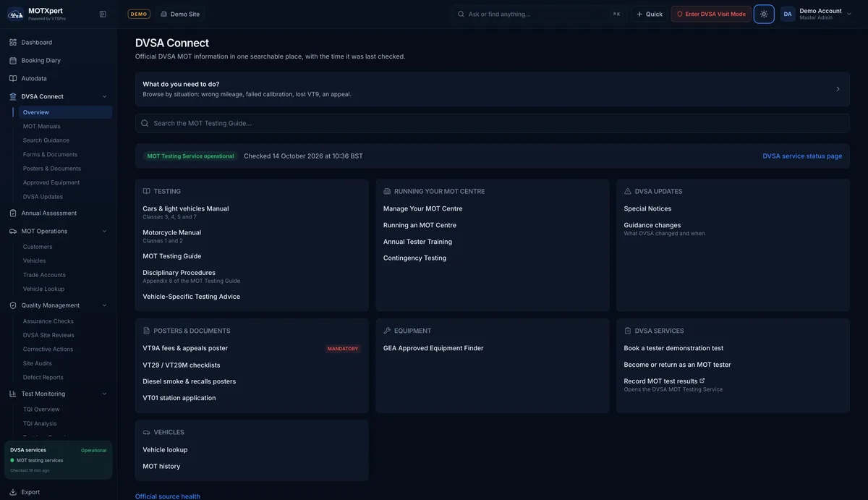Viewport: 868px width, 500px height.
Task: Open VT01 station application link
Action: click(x=179, y=398)
